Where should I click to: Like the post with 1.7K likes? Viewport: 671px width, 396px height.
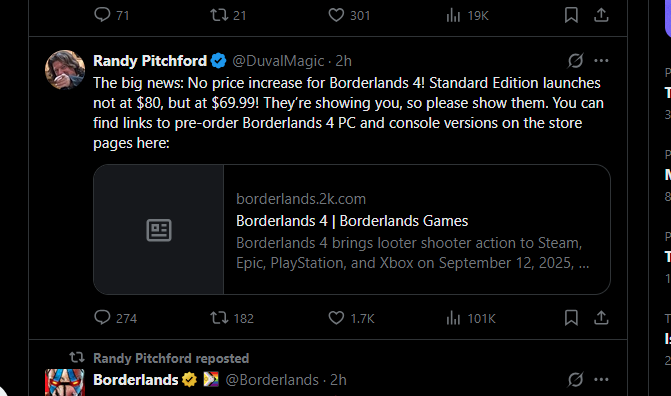pos(351,318)
